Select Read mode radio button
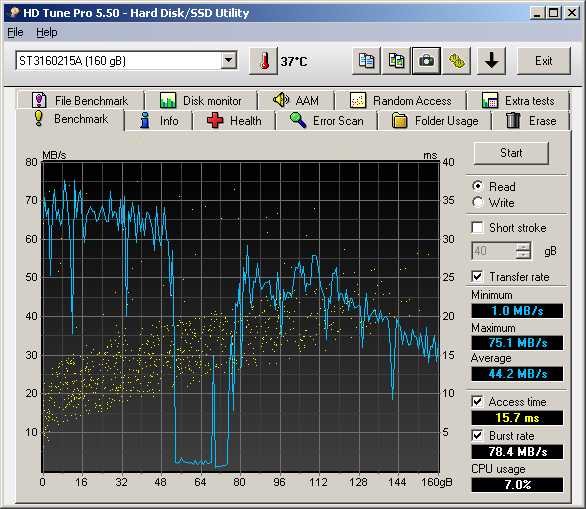The height and width of the screenshot is (509, 586). 478,186
